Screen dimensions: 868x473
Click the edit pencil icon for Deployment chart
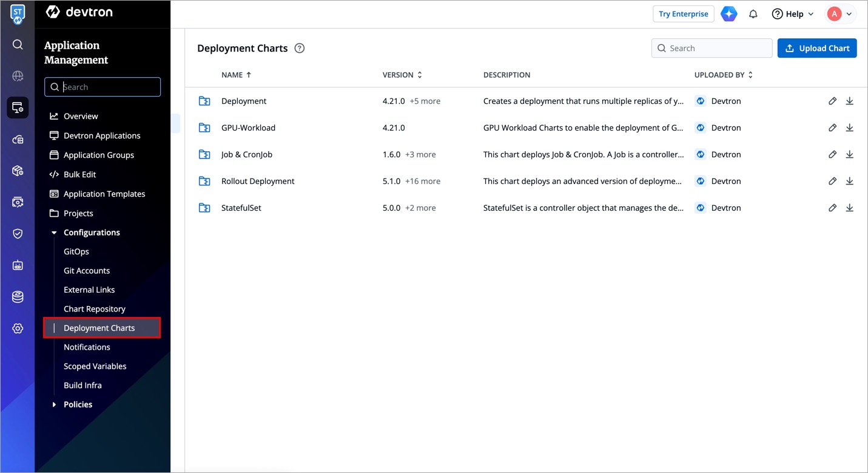tap(832, 101)
